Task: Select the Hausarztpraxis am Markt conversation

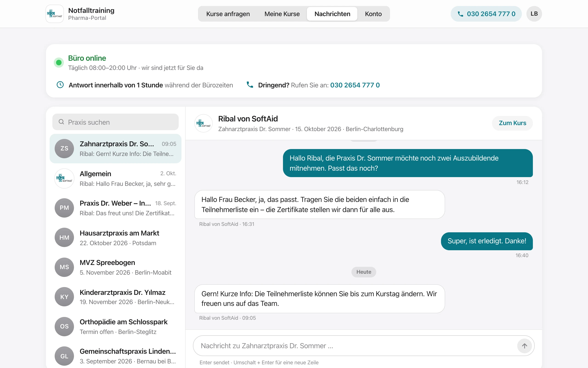Action: point(115,238)
